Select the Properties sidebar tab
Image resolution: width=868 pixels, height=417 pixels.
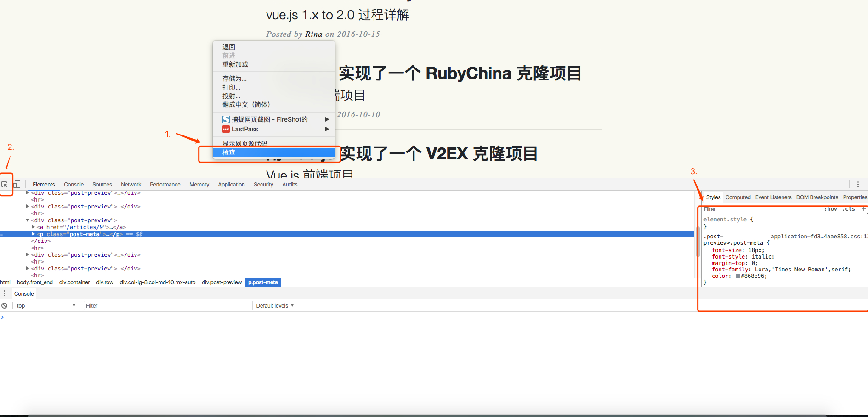[x=855, y=197]
